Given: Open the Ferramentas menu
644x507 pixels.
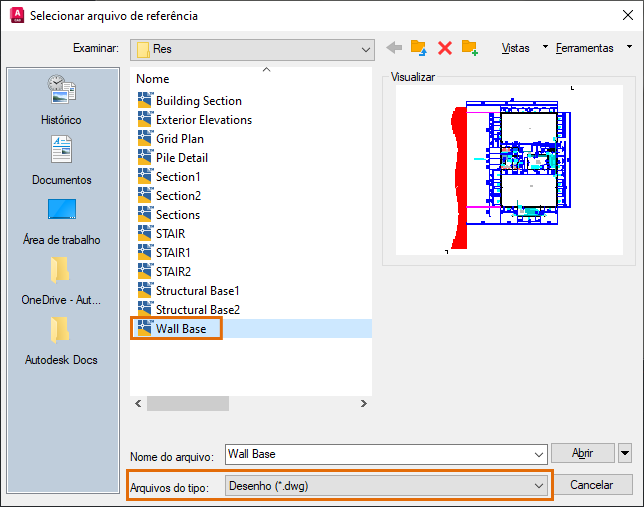Looking at the screenshot, I should coord(584,48).
